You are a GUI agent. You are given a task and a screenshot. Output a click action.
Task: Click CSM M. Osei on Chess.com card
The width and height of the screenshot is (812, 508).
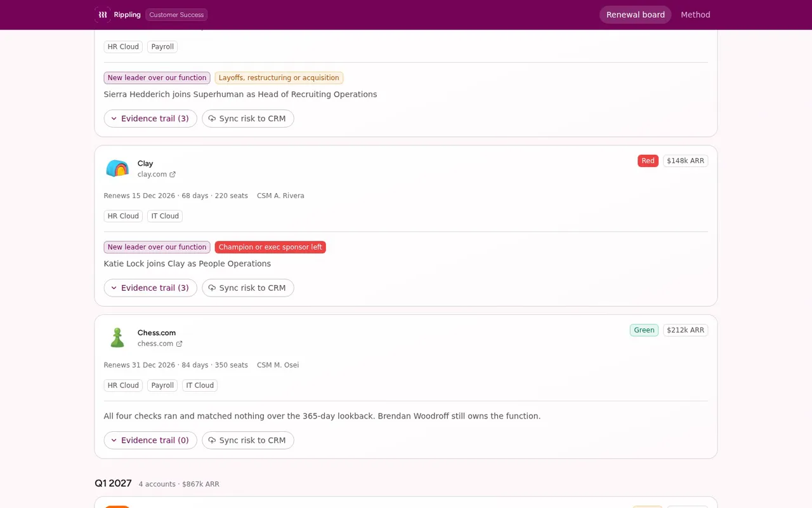(x=278, y=365)
